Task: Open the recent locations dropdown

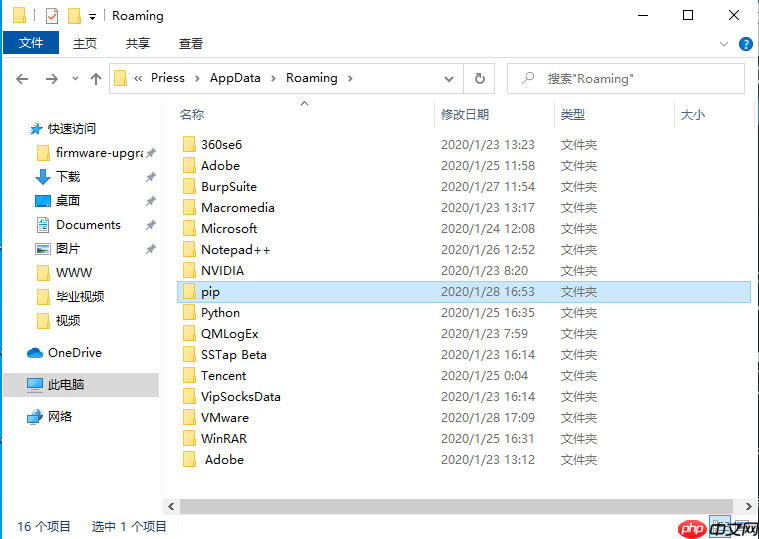Action: click(75, 78)
